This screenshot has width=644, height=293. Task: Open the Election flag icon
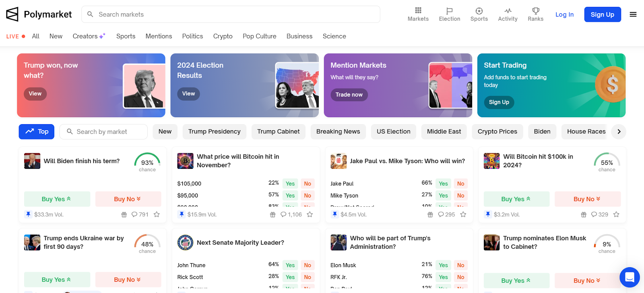pos(449,15)
